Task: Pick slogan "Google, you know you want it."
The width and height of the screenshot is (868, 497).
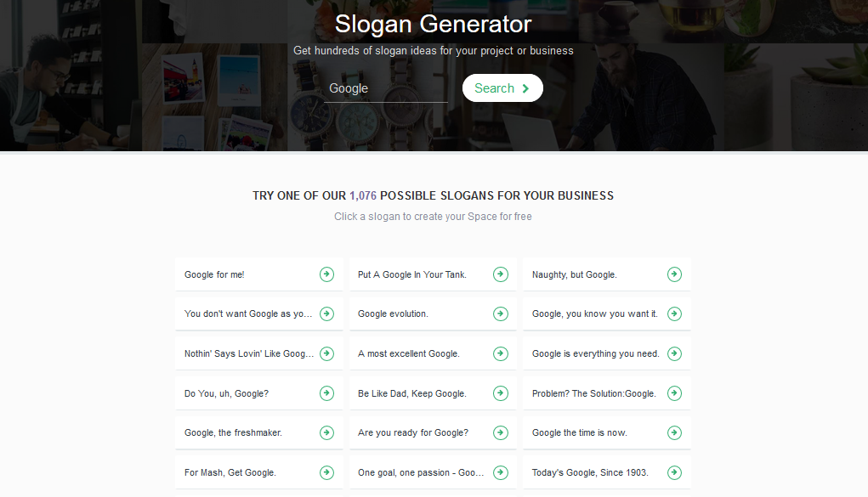Action: click(607, 313)
